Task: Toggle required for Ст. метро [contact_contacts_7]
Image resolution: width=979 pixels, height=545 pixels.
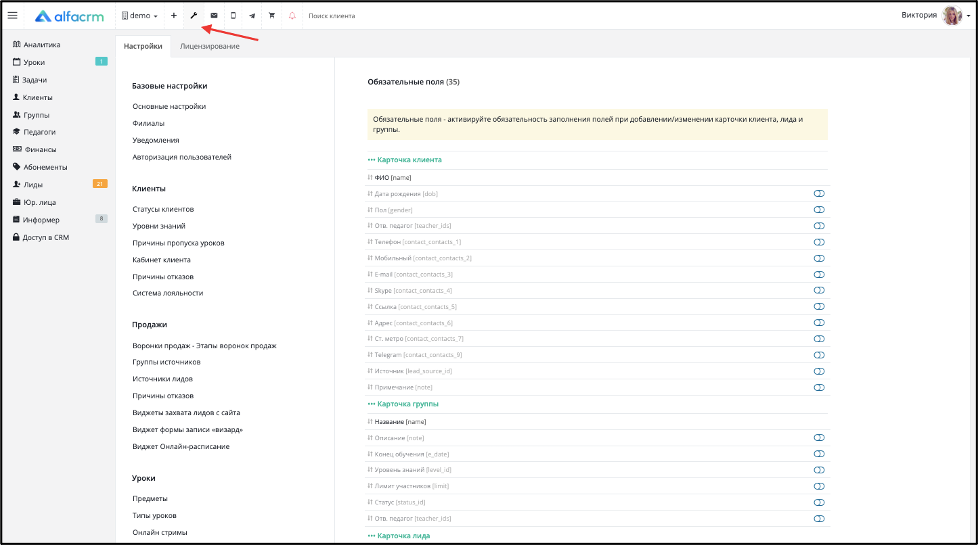Action: [x=819, y=339]
